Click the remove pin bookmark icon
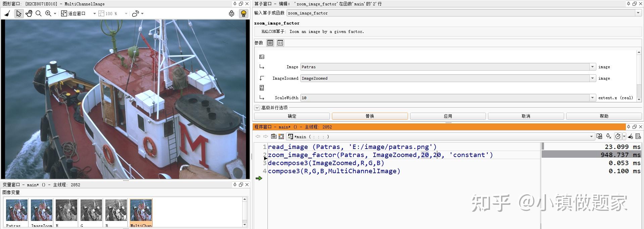The height and width of the screenshot is (229, 644). (609, 136)
